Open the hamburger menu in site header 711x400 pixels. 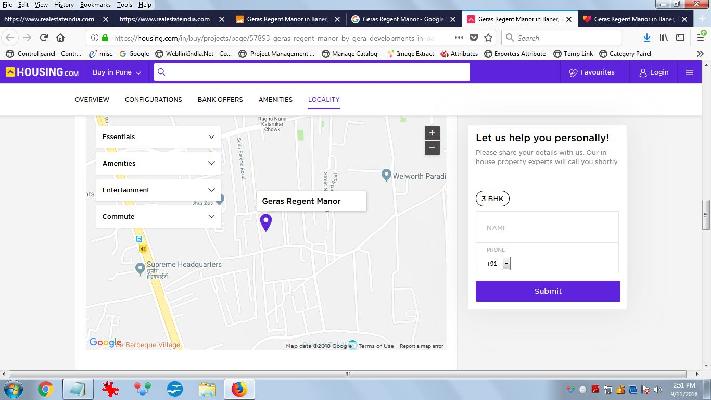point(689,72)
